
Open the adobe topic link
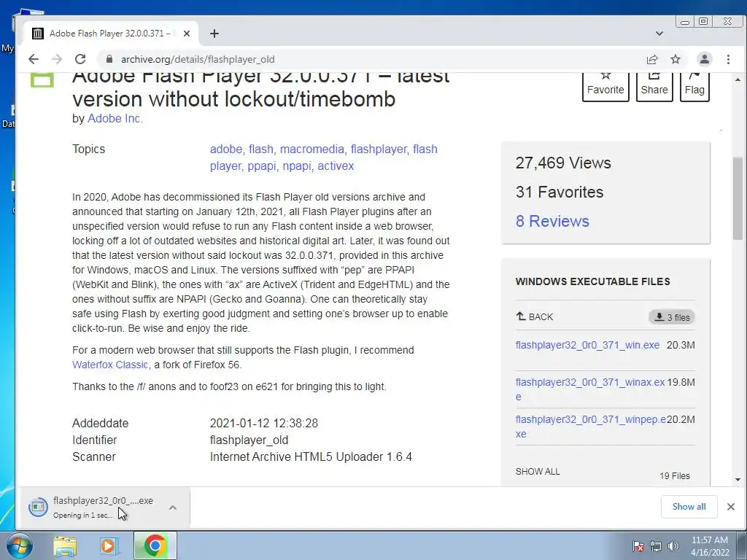tap(226, 149)
